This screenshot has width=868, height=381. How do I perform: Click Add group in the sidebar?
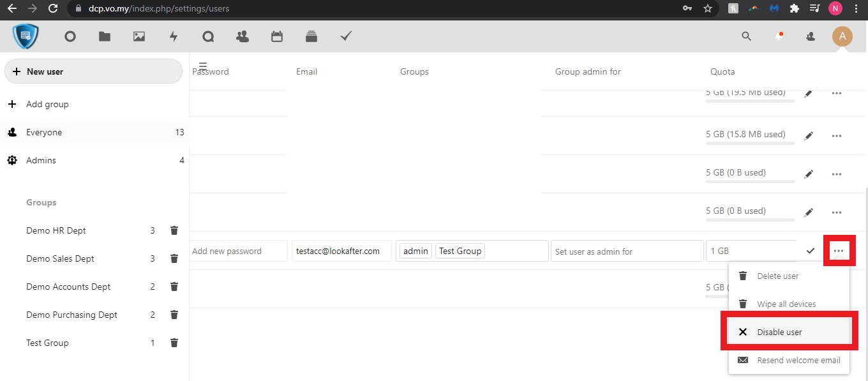pyautogui.click(x=47, y=104)
